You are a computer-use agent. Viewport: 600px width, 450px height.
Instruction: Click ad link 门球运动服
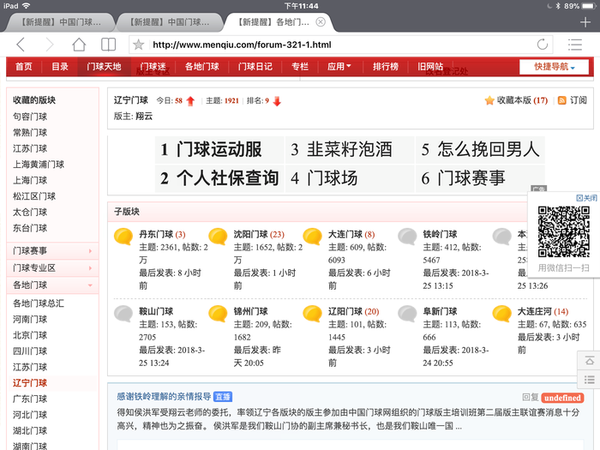tap(219, 149)
